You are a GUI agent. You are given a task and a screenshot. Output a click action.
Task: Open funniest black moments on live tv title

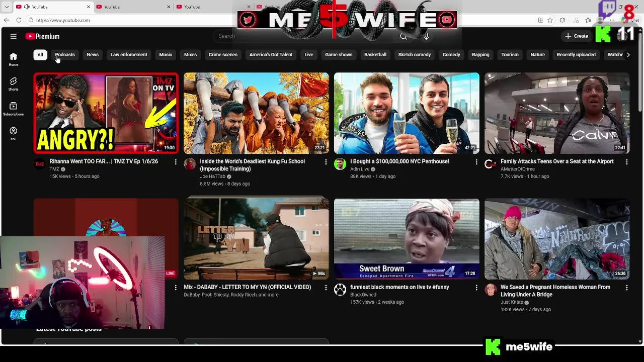399,287
